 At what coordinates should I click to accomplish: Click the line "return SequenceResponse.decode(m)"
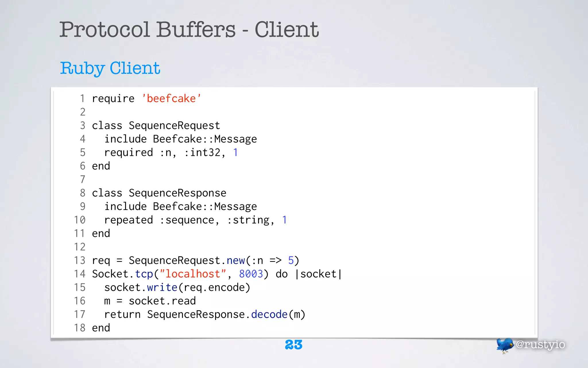[205, 315]
